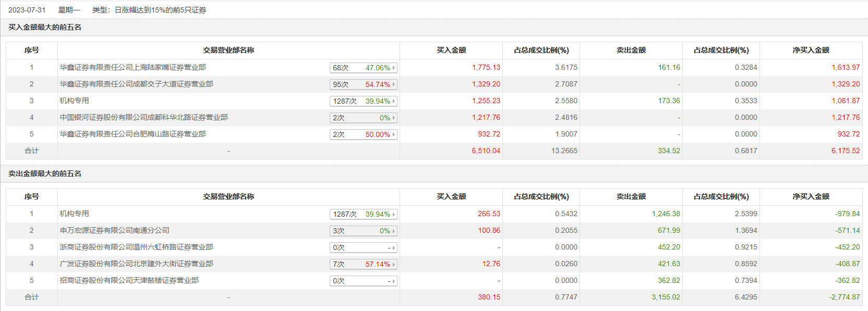868x311 pixels.
Task: Open 华鑫证券 合肥梅山路 branch link
Action: (x=132, y=134)
